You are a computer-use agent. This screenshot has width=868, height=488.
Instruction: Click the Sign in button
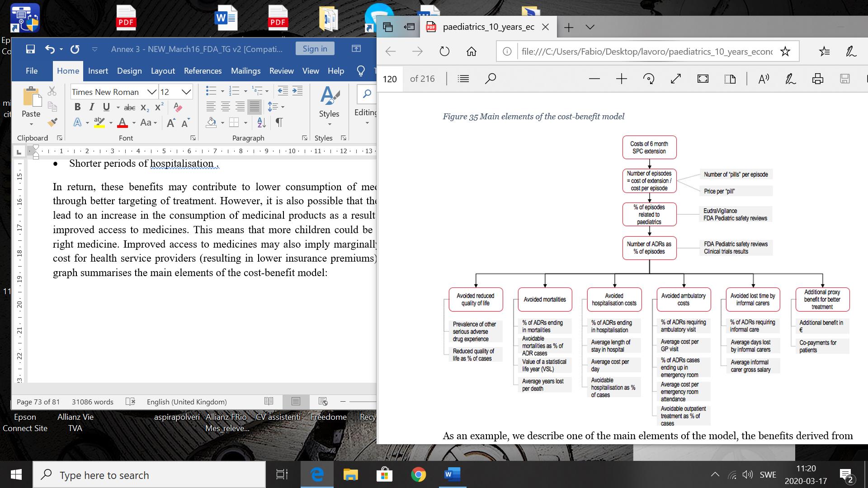click(315, 49)
